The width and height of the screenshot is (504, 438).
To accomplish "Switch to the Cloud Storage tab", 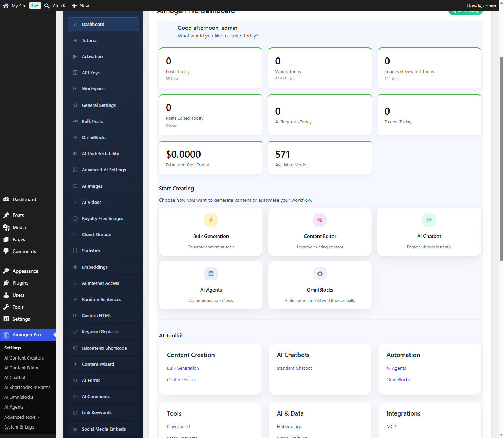I will pos(103,234).
